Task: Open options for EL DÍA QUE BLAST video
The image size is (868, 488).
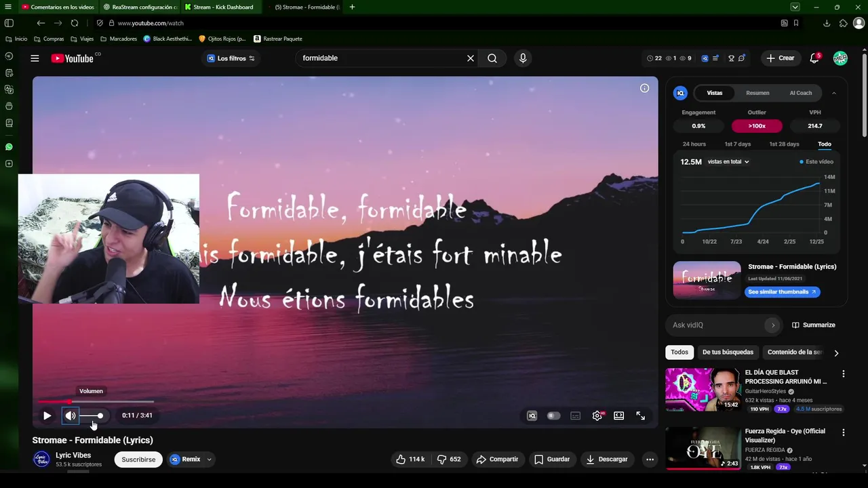Action: [844, 374]
